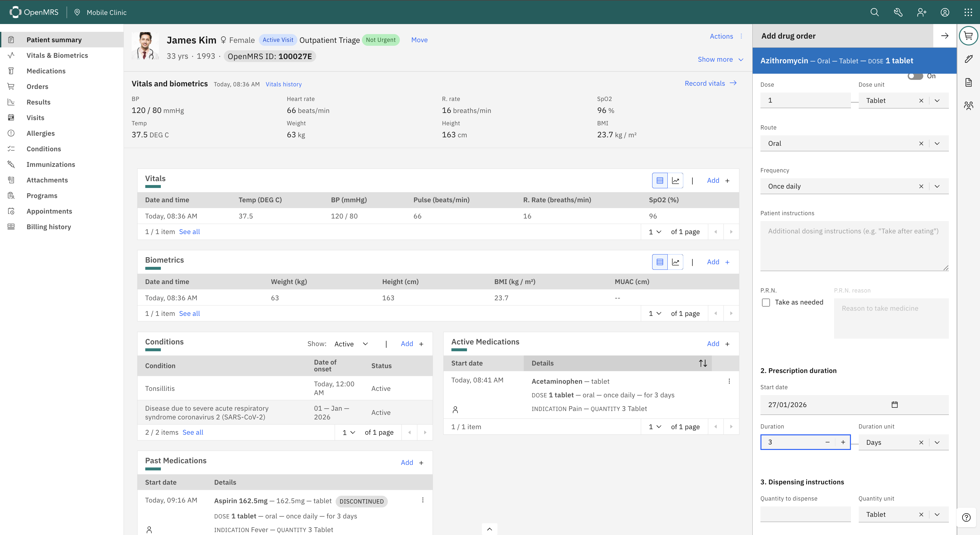980x535 pixels.
Task: Open Medications in the left sidebar
Action: pos(46,71)
